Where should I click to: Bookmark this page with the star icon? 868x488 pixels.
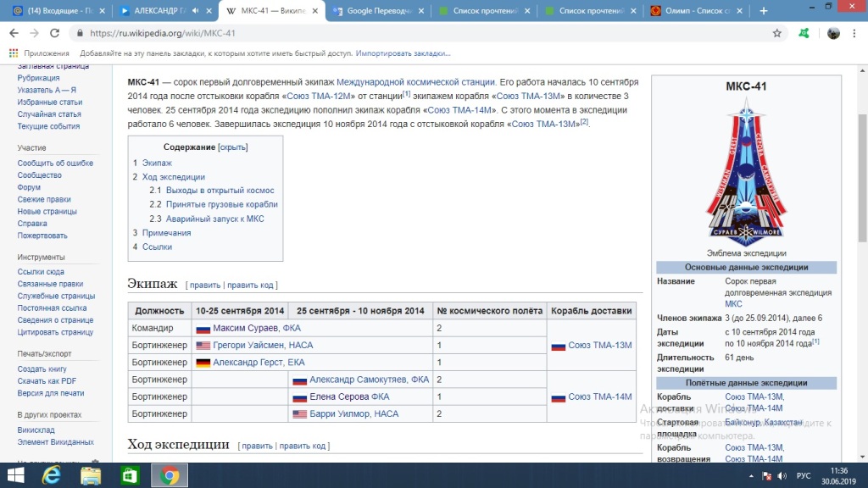(777, 33)
